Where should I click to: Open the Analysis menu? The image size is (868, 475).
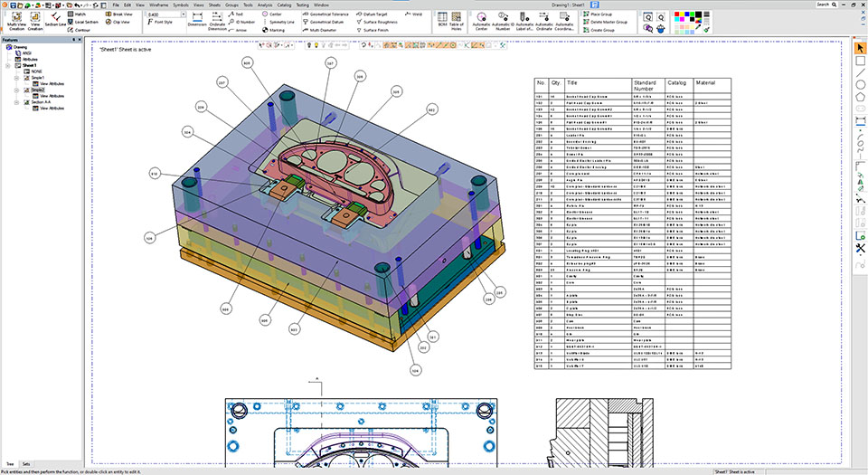tap(265, 5)
